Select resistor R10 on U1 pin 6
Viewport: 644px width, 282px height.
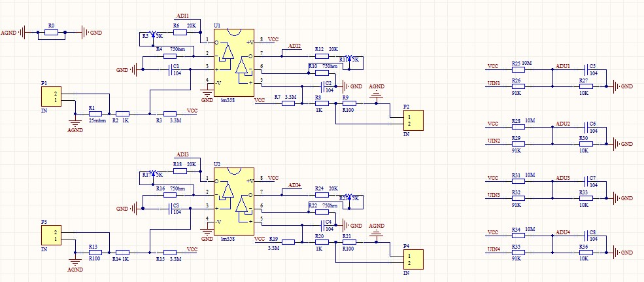(x=322, y=73)
